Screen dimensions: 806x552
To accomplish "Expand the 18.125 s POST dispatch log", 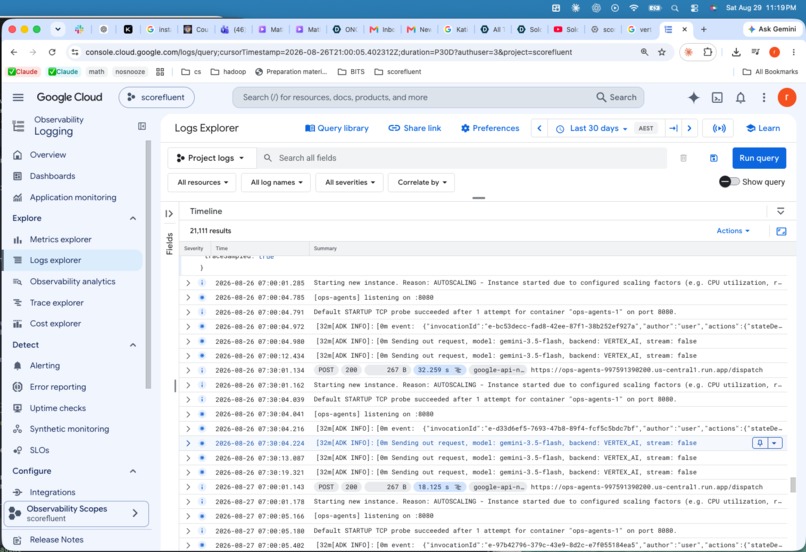I will [x=188, y=487].
